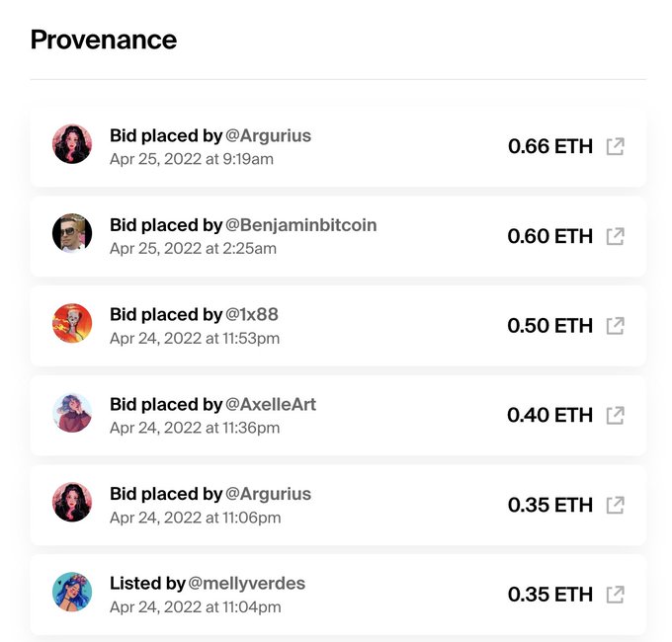Click mellyverdes profile avatar

(72, 592)
